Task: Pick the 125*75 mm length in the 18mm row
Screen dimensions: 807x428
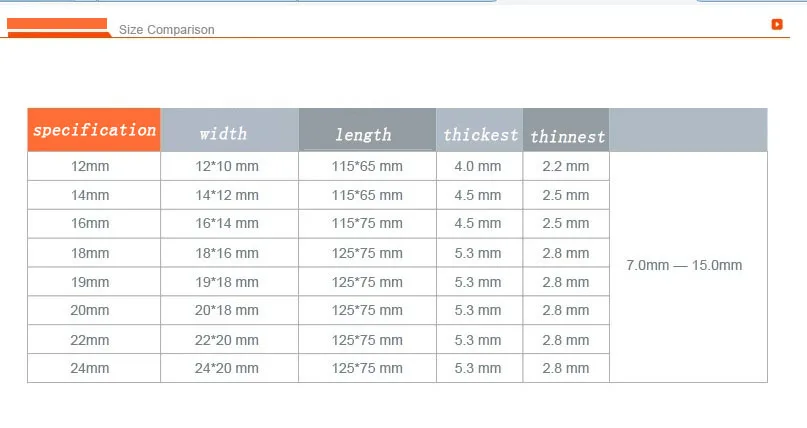Action: click(x=367, y=253)
